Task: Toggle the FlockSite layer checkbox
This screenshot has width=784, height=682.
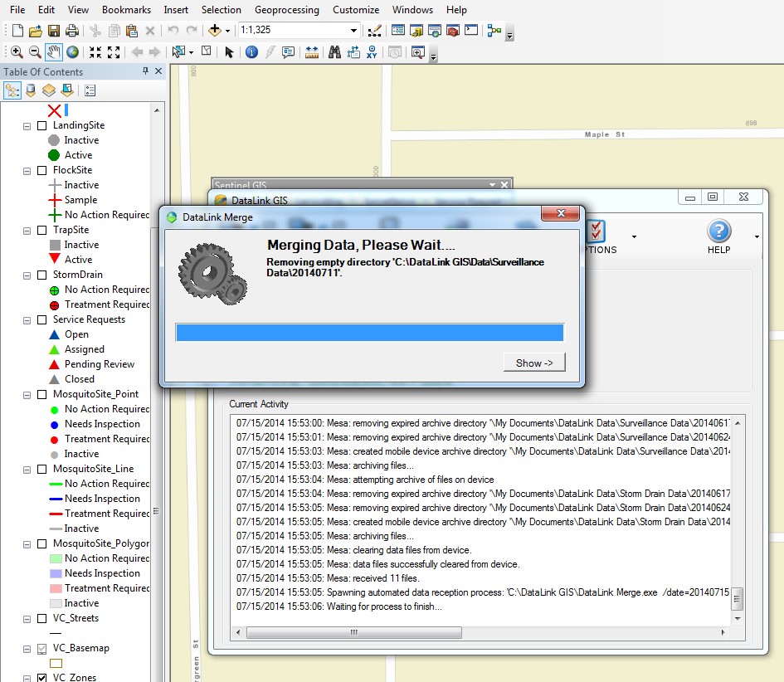Action: [42, 171]
